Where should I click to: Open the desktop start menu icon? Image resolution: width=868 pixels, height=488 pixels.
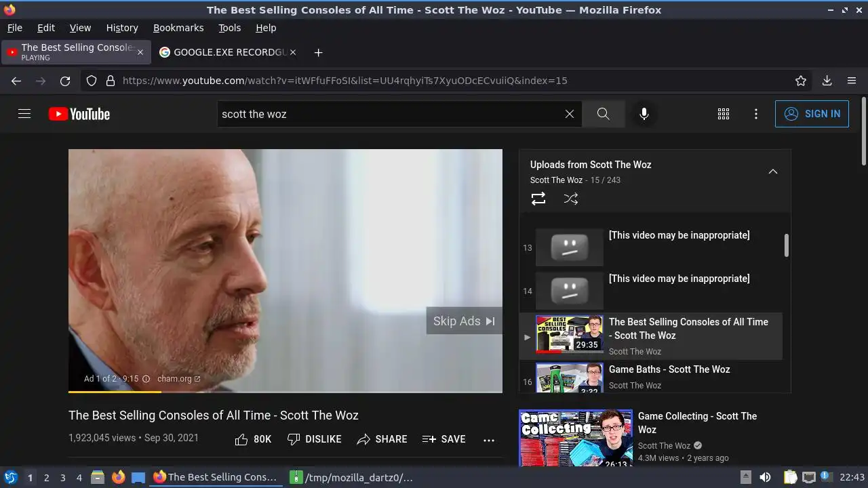point(11,477)
